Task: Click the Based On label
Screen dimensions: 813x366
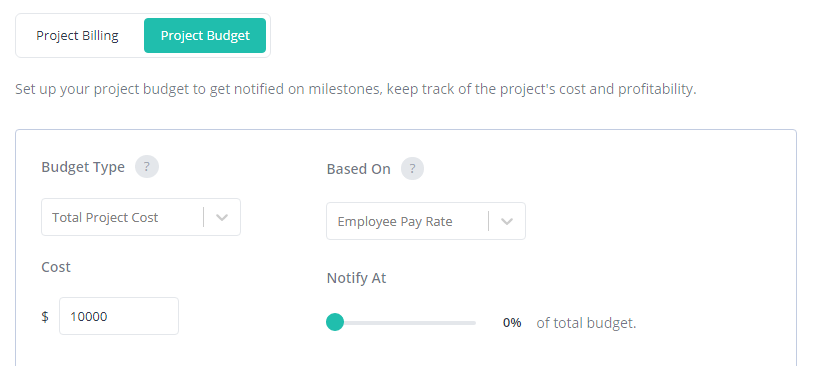Action: [358, 169]
